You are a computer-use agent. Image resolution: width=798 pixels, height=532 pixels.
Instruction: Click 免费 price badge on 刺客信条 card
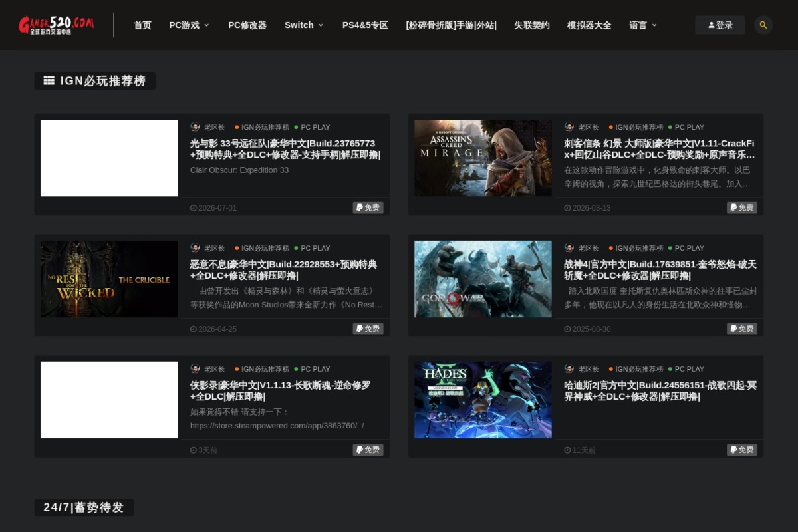click(742, 208)
